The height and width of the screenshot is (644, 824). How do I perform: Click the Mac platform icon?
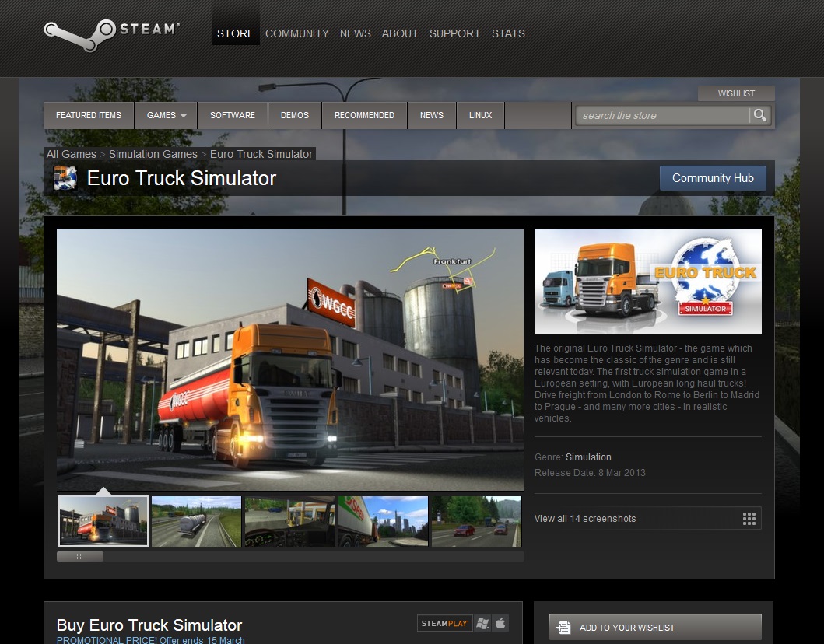500,624
